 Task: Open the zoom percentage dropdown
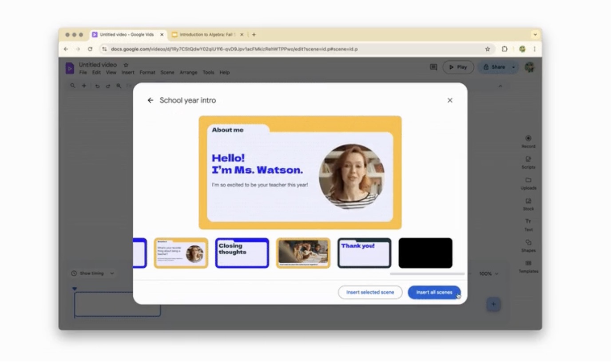pyautogui.click(x=488, y=273)
